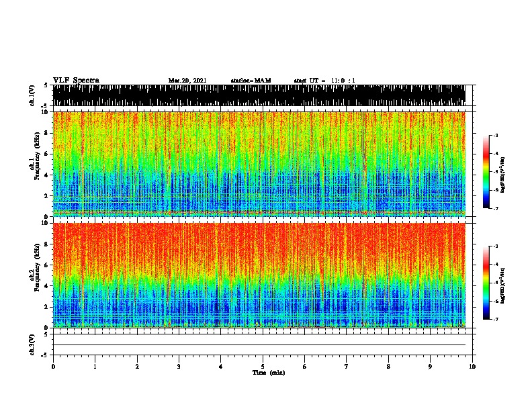Click the ch.2 "Frequency (kHz)" axis label

pyautogui.click(x=37, y=267)
